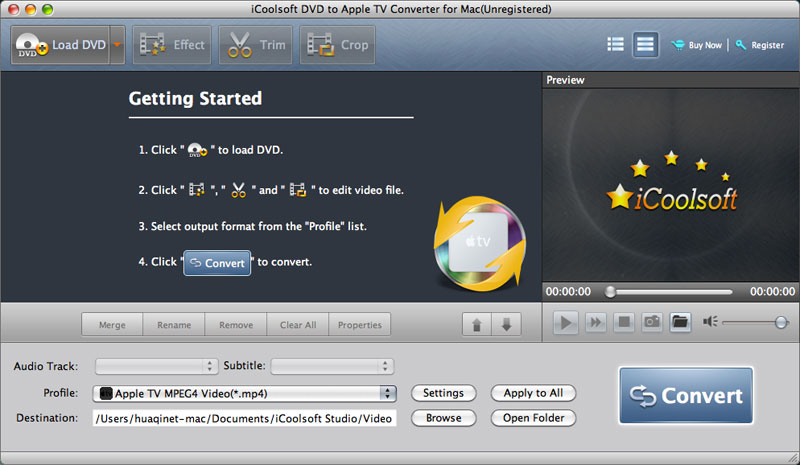Switch to list view mode
Screen dimensions: 800x465
click(x=615, y=45)
